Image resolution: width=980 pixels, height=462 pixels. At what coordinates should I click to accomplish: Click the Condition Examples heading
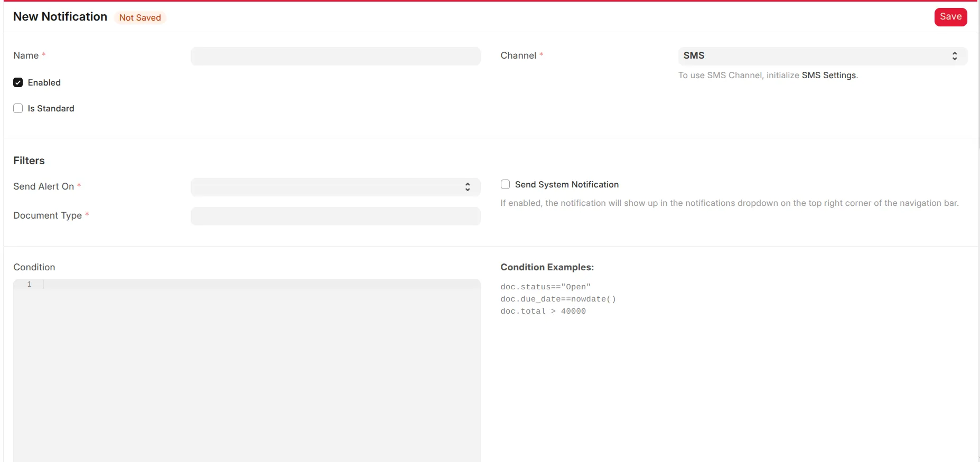pyautogui.click(x=547, y=267)
